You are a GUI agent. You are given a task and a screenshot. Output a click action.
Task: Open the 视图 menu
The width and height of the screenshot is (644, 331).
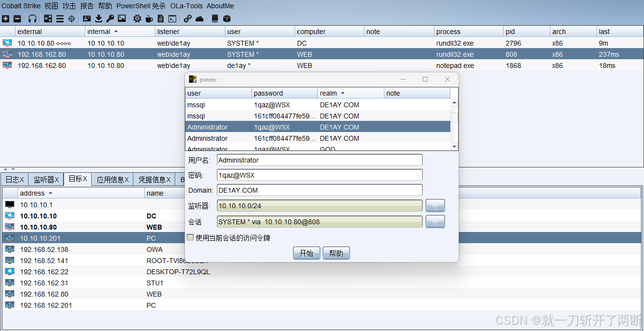coord(51,6)
